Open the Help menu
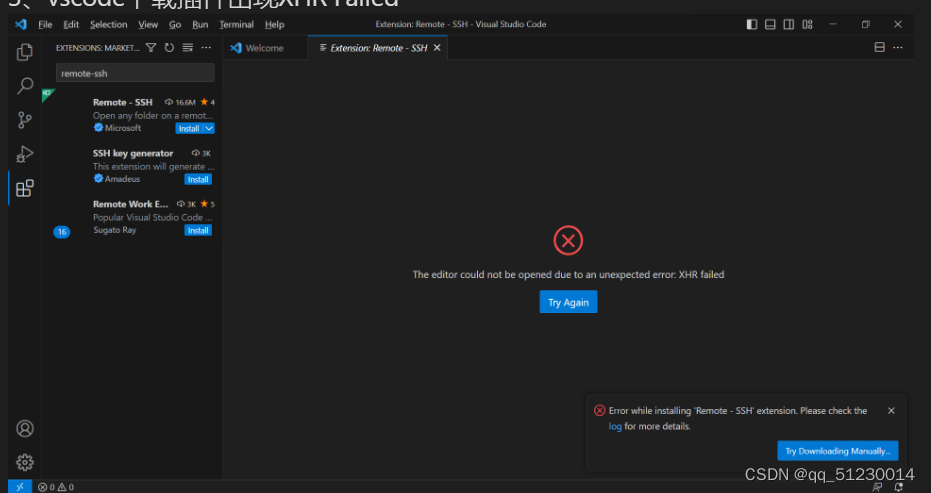This screenshot has width=931, height=493. coord(274,24)
